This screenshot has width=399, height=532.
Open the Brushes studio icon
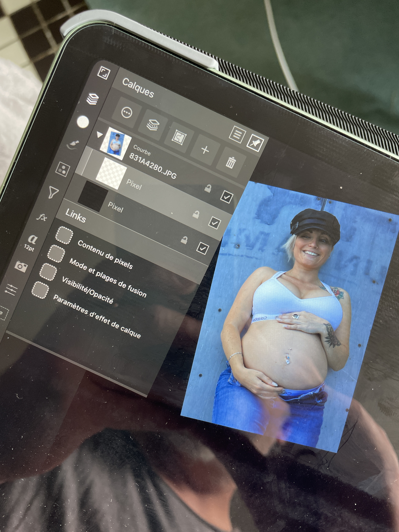(x=73, y=145)
